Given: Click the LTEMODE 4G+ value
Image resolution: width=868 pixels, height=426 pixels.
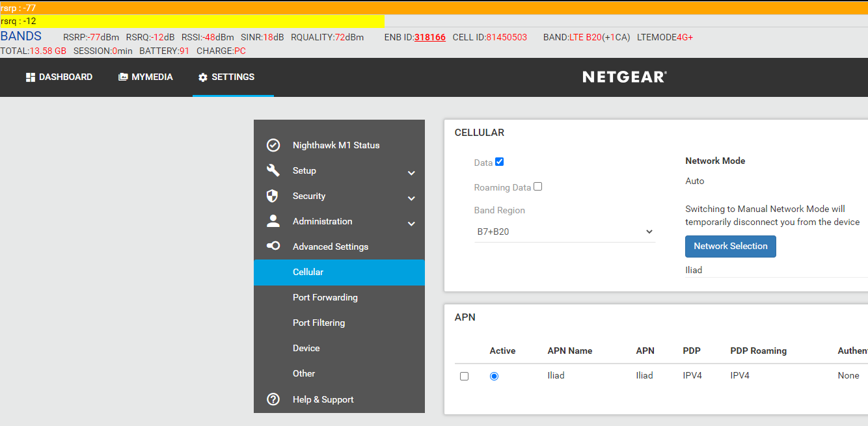Looking at the screenshot, I should pyautogui.click(x=685, y=37).
